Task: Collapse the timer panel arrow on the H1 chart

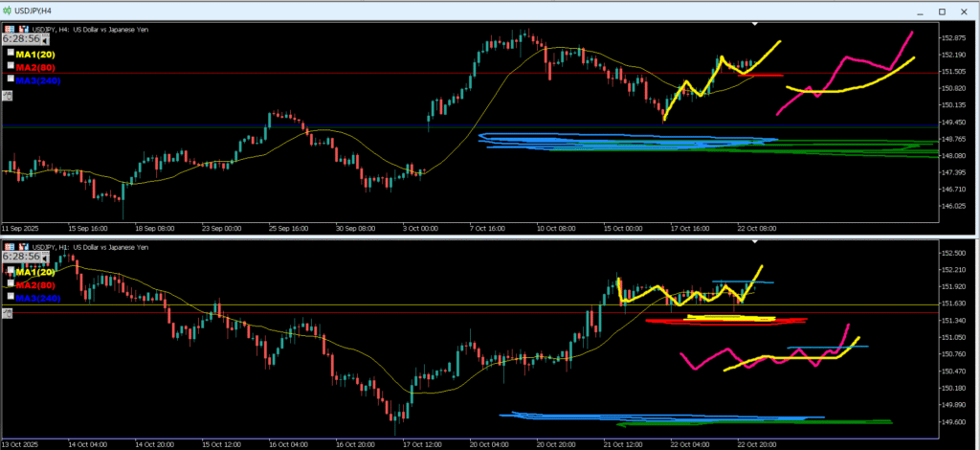Action: [45, 258]
